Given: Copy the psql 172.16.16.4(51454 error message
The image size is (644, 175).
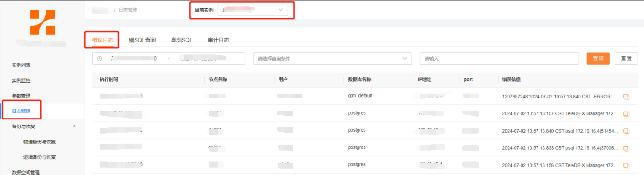Looking at the screenshot, I should point(626,131).
